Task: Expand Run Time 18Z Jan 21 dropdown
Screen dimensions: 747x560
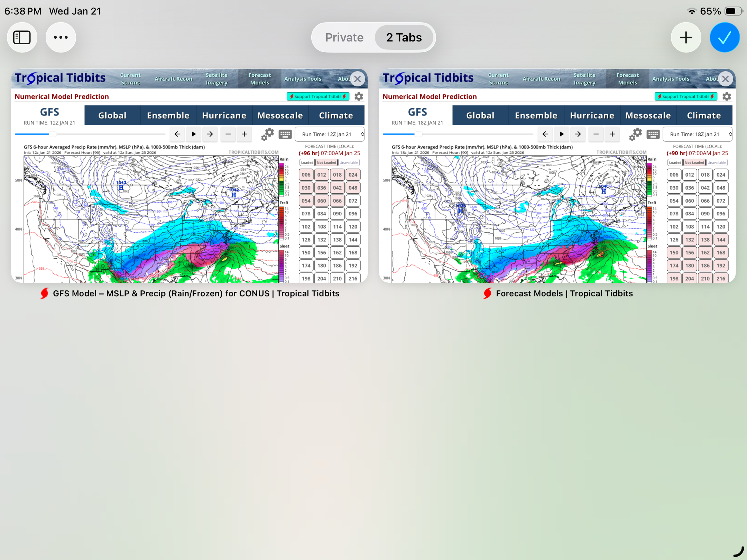Action: tap(698, 134)
